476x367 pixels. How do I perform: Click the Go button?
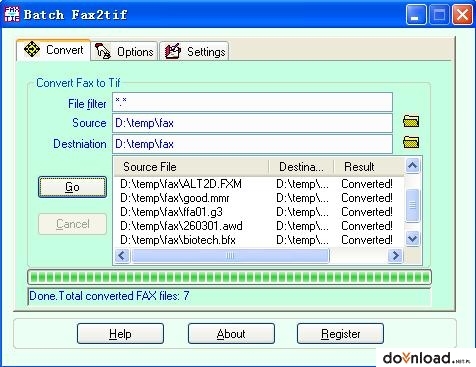72,187
